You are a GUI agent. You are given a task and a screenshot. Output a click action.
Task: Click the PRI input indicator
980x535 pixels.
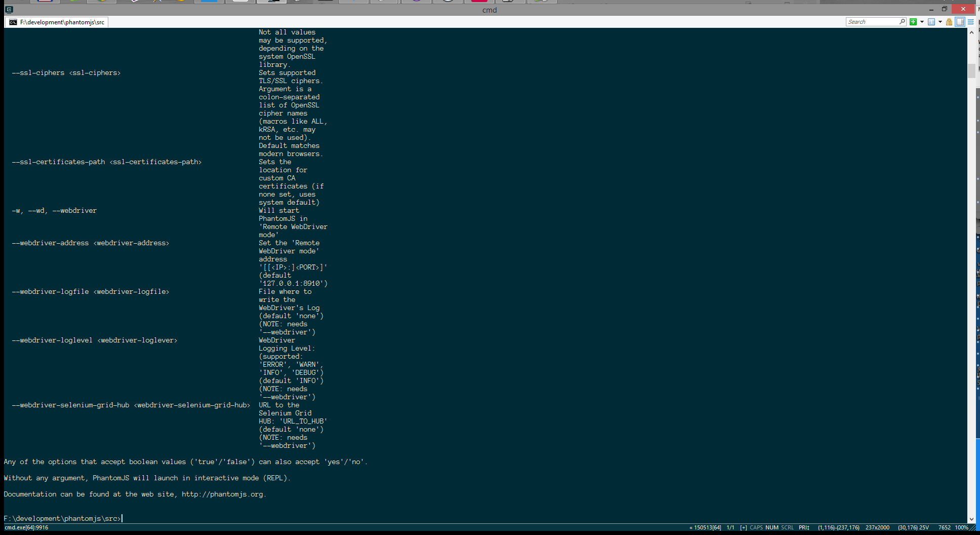click(x=804, y=527)
